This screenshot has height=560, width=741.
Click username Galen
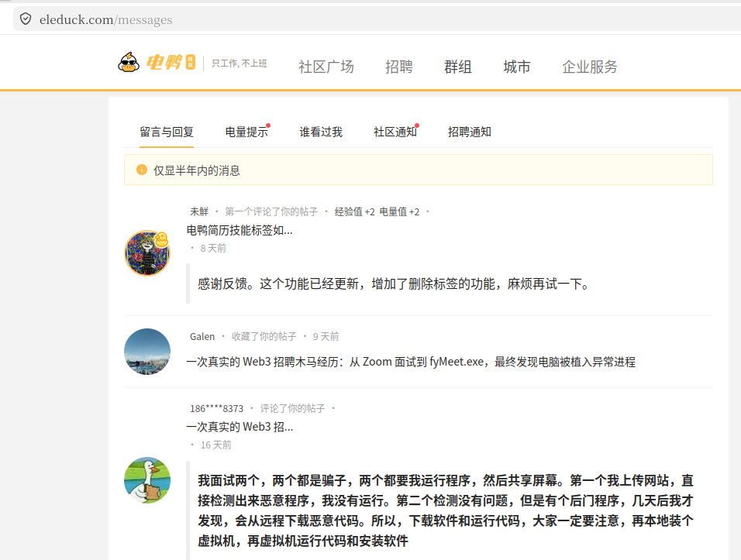[x=202, y=336]
